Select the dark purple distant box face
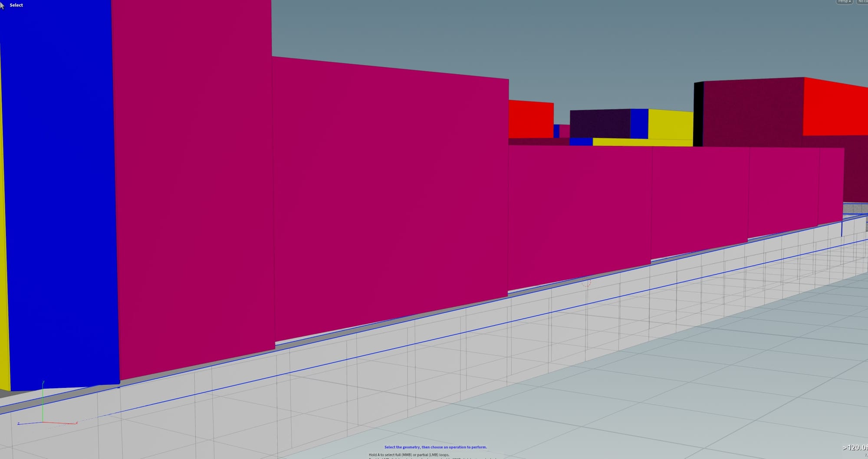 click(600, 124)
